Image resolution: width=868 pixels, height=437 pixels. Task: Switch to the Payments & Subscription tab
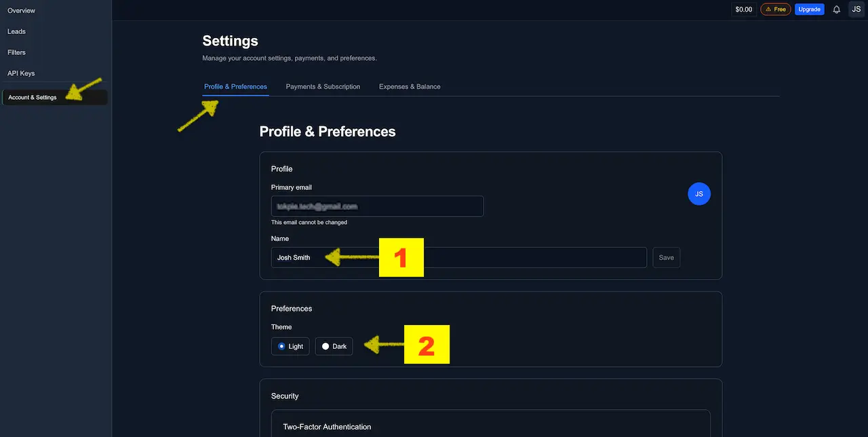click(x=323, y=86)
